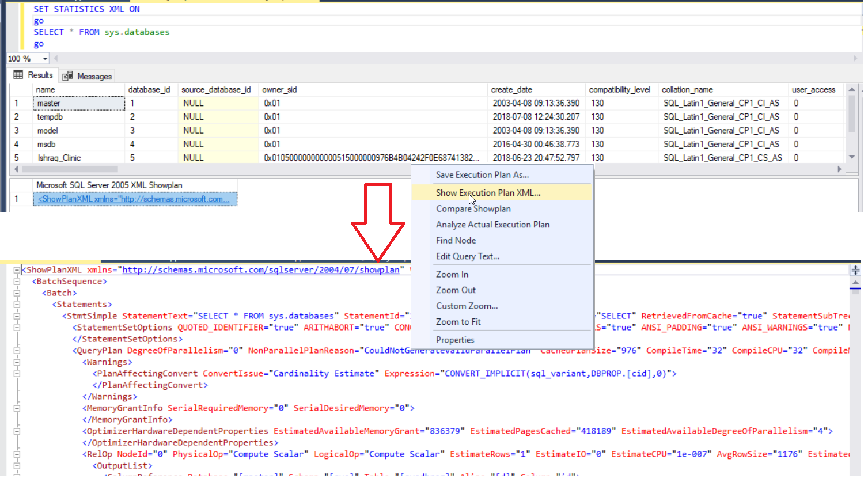Click the Messages tab icon
The width and height of the screenshot is (868, 486).
click(x=67, y=76)
